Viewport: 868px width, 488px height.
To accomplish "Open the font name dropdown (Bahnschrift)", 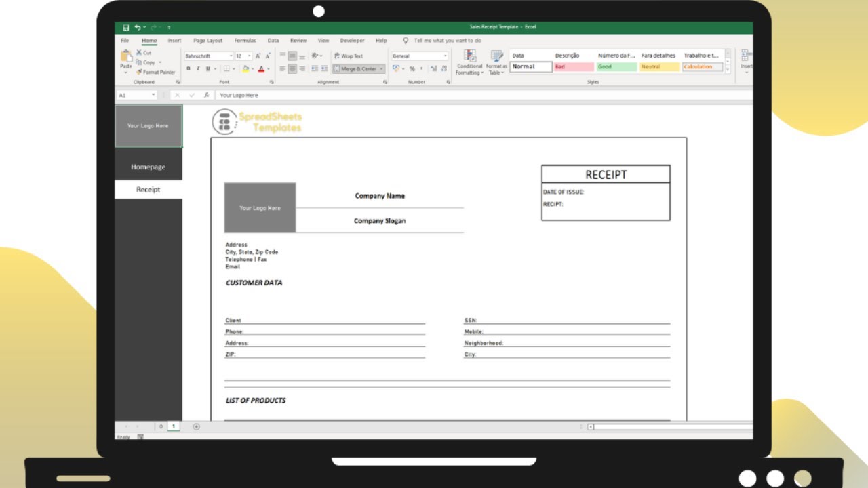I will click(x=231, y=56).
